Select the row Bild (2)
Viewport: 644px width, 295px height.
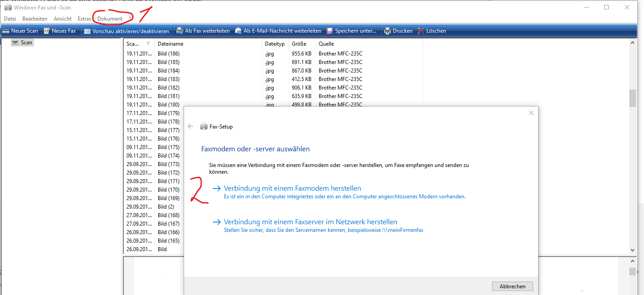tap(154, 207)
